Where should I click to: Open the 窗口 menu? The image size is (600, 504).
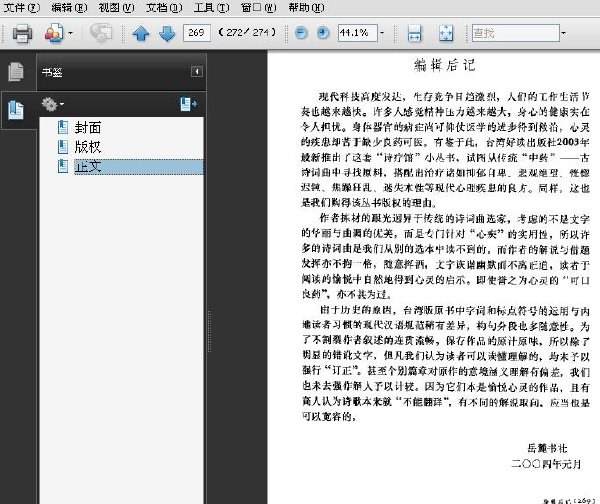[x=259, y=7]
